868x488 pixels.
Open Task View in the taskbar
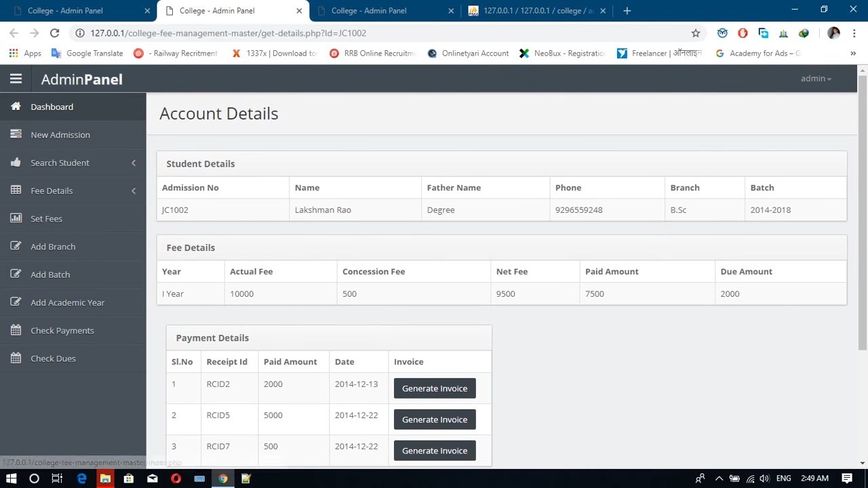click(57, 479)
